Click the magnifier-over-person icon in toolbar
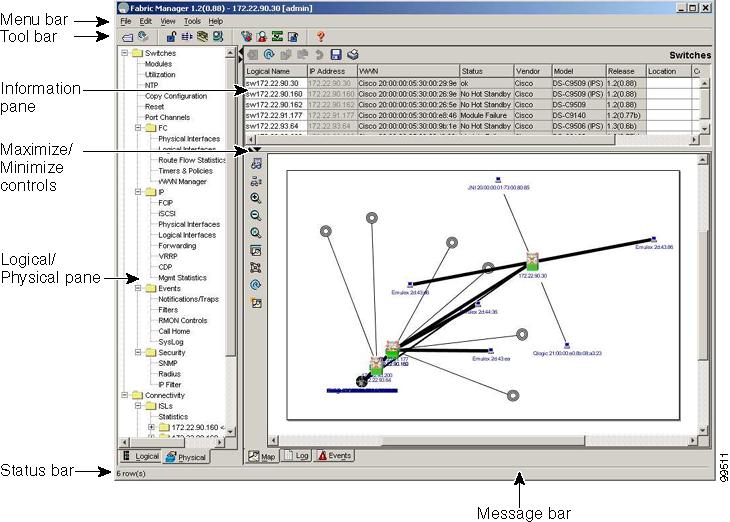This screenshot has width=730, height=522. pyautogui.click(x=262, y=36)
